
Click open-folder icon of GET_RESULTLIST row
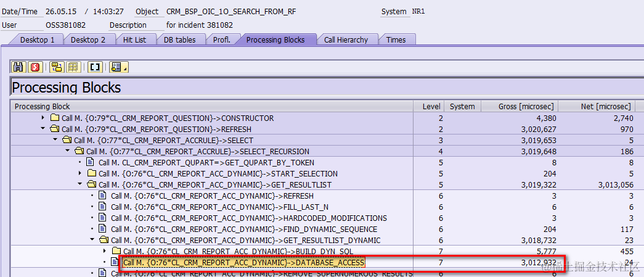point(92,185)
